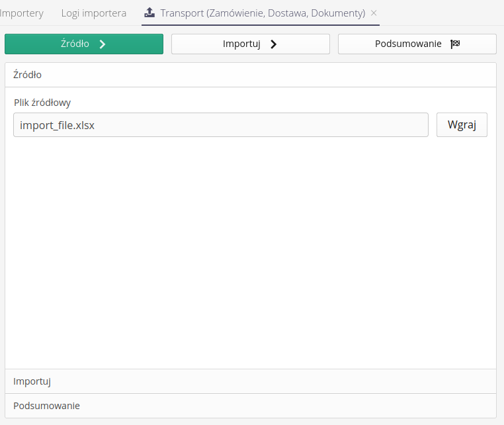Click blank area inside the Źródło panel
This screenshot has width=504, height=425.
pos(250,252)
